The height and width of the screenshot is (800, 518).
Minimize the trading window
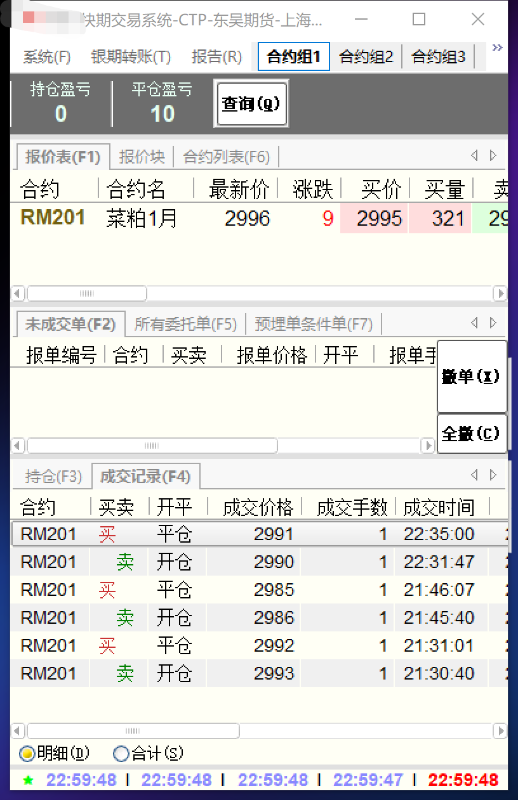click(x=361, y=19)
